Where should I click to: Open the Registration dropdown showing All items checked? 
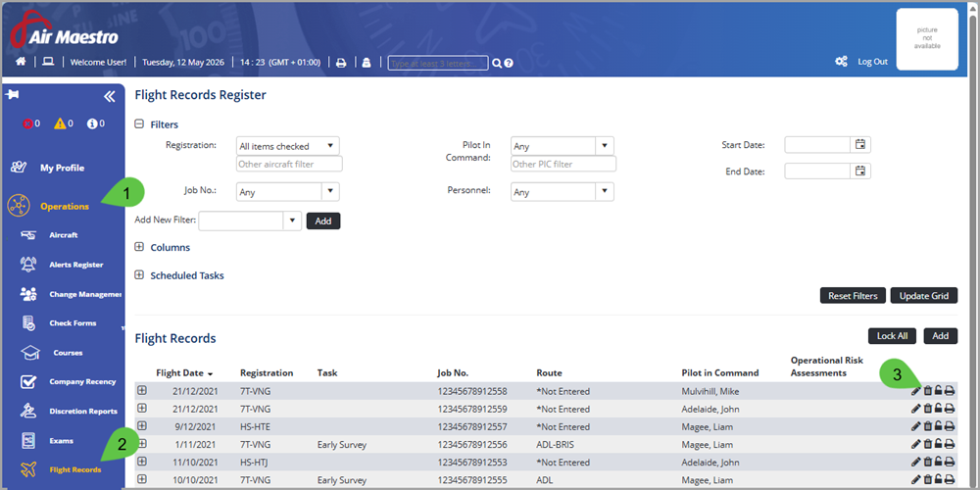pos(288,146)
